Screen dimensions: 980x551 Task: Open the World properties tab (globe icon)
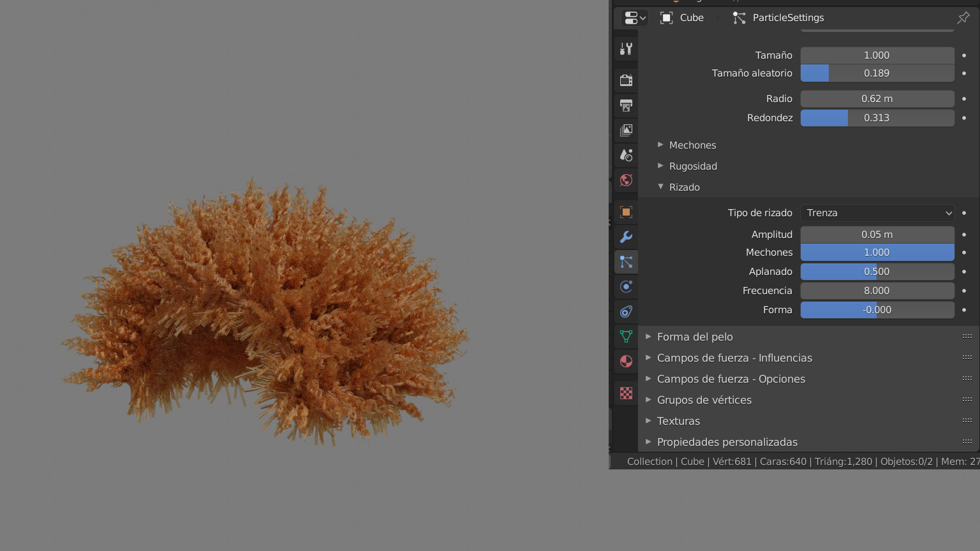(626, 180)
